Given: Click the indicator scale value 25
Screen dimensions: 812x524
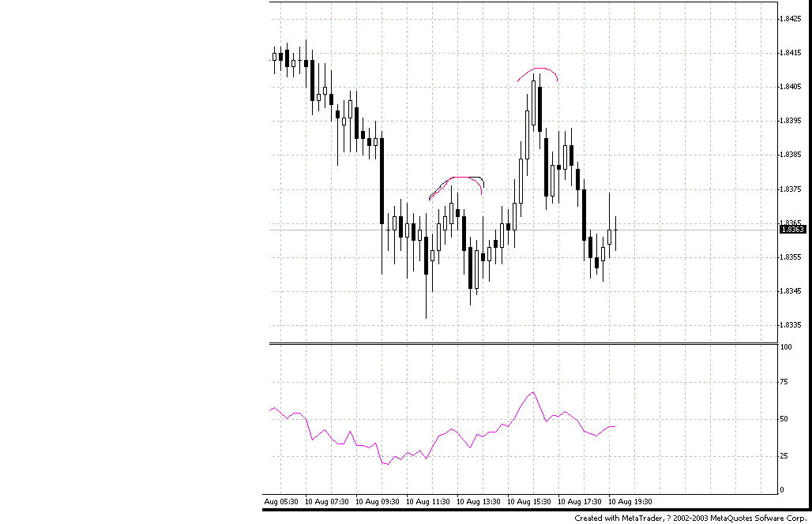Looking at the screenshot, I should click(x=784, y=455).
